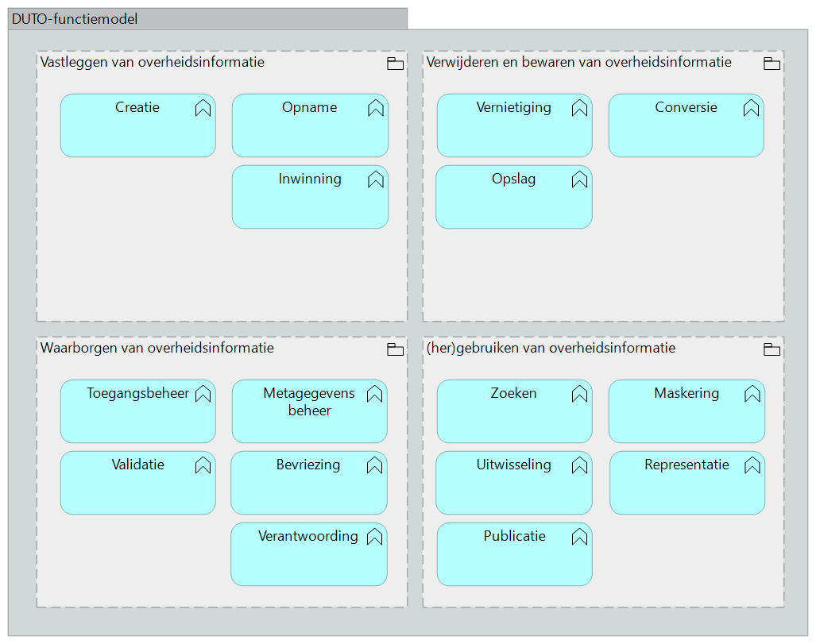Click the Metagegevens beheer function block
This screenshot has height=644, width=816.
(309, 412)
